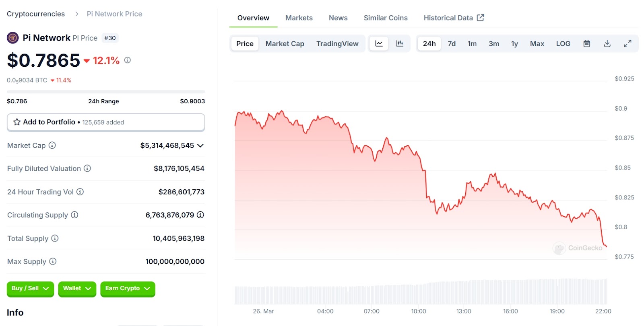Switch to line chart view icon
Image resolution: width=644 pixels, height=326 pixels.
[x=379, y=43]
